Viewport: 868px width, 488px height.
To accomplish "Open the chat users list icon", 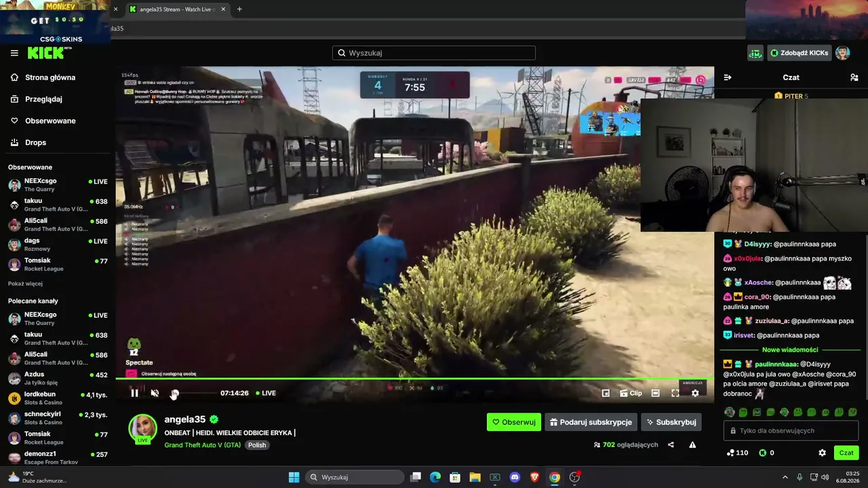I will click(x=854, y=77).
